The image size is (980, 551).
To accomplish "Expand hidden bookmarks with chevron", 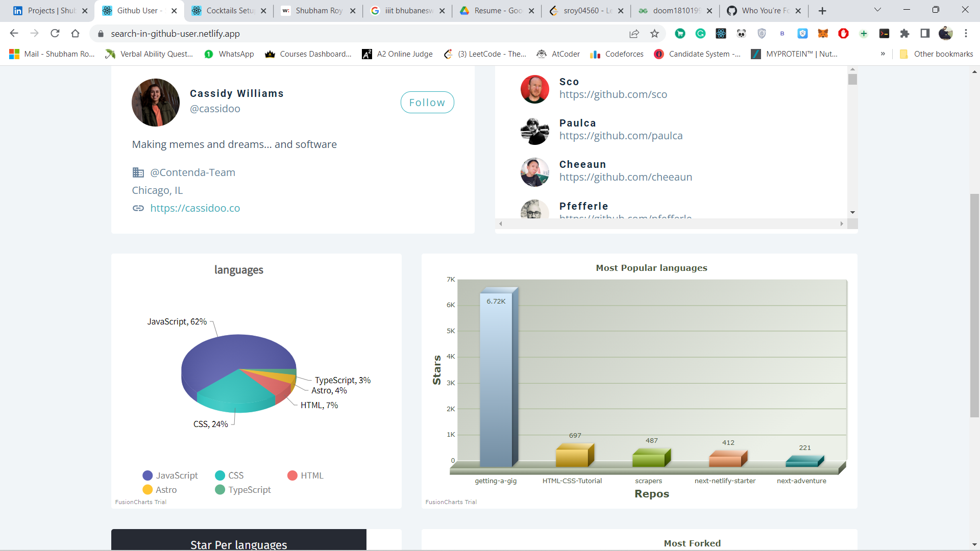I will (x=883, y=54).
